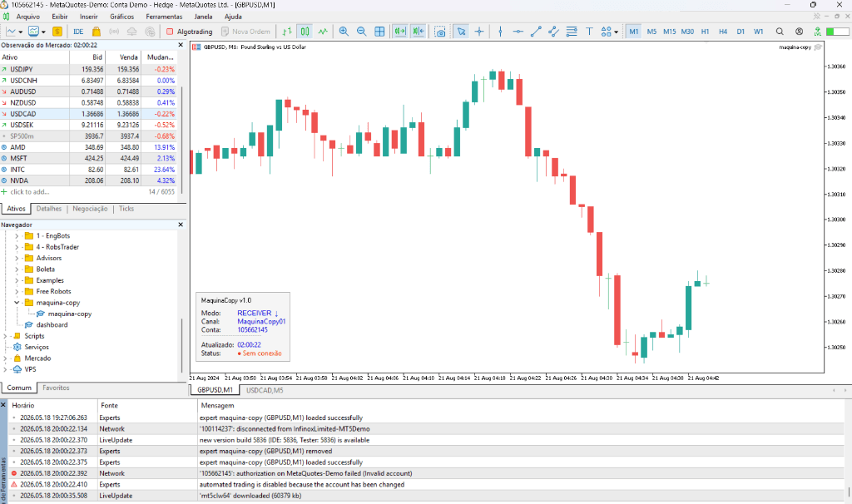The width and height of the screenshot is (852, 504).
Task: Open the user account profile icon
Action: (799, 32)
